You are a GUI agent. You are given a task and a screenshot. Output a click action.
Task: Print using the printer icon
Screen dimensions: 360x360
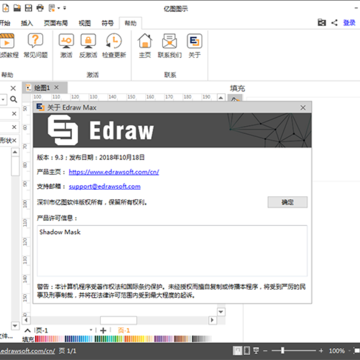coord(40,8)
